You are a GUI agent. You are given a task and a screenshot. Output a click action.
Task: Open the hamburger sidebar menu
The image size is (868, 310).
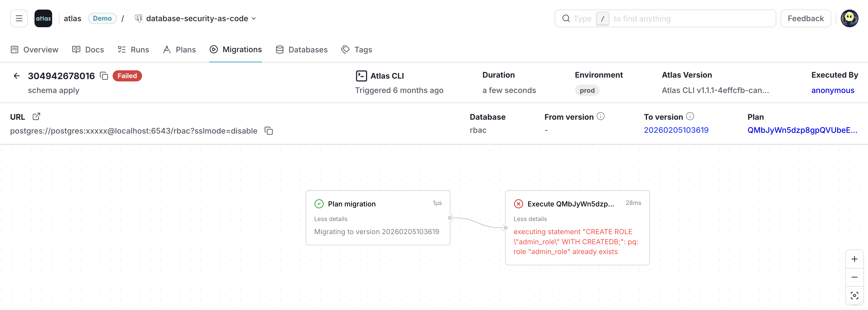(19, 19)
